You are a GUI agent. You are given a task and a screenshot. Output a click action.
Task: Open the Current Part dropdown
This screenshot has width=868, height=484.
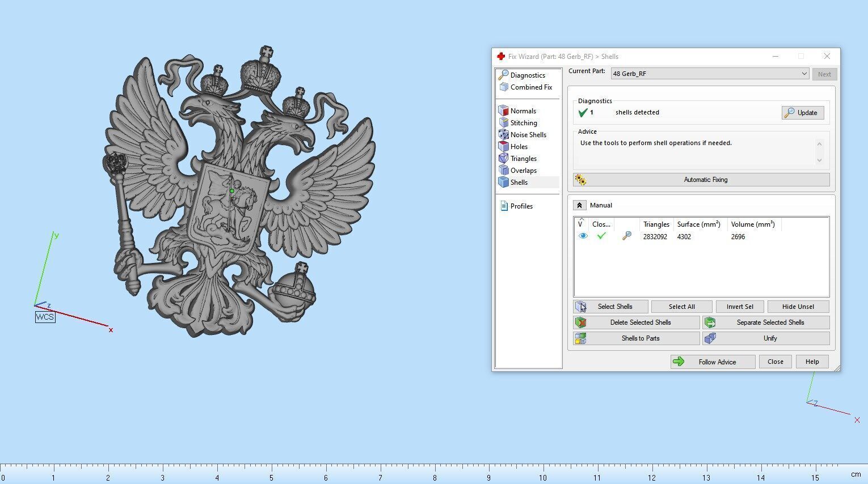(710, 74)
